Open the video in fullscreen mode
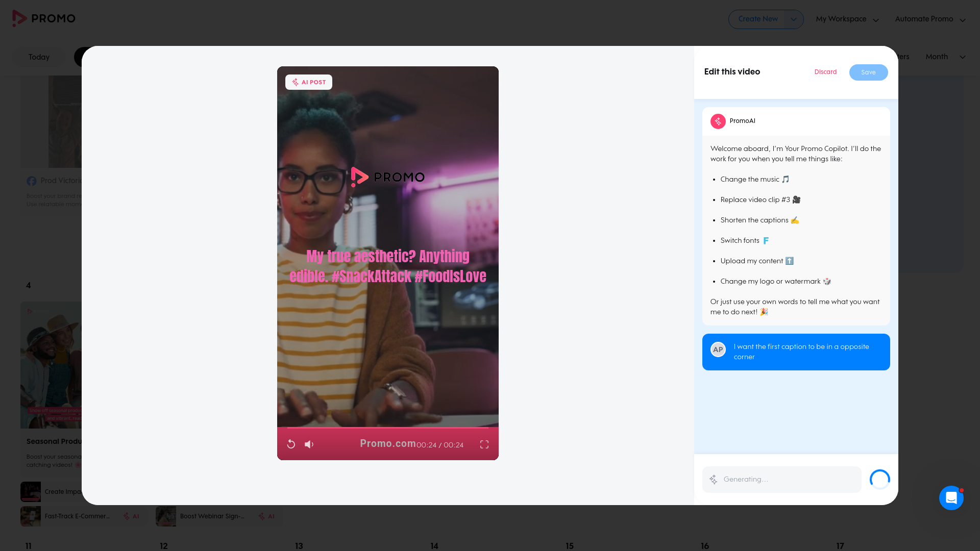The height and width of the screenshot is (551, 980). coord(484,444)
